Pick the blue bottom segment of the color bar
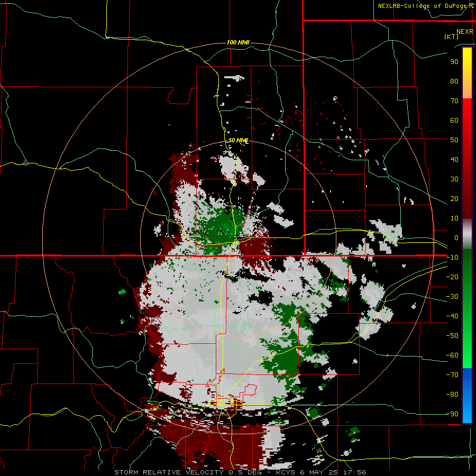Viewport: 476px width, 476px height. coord(467,395)
